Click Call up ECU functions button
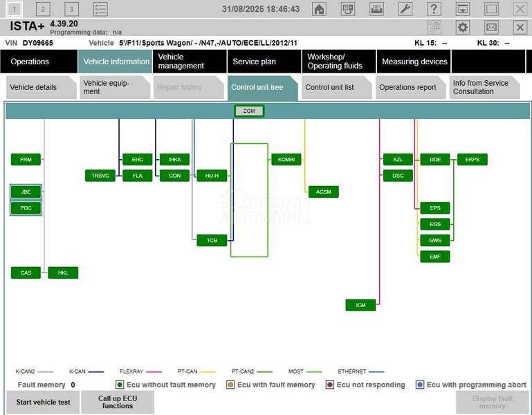The width and height of the screenshot is (532, 415). [117, 402]
